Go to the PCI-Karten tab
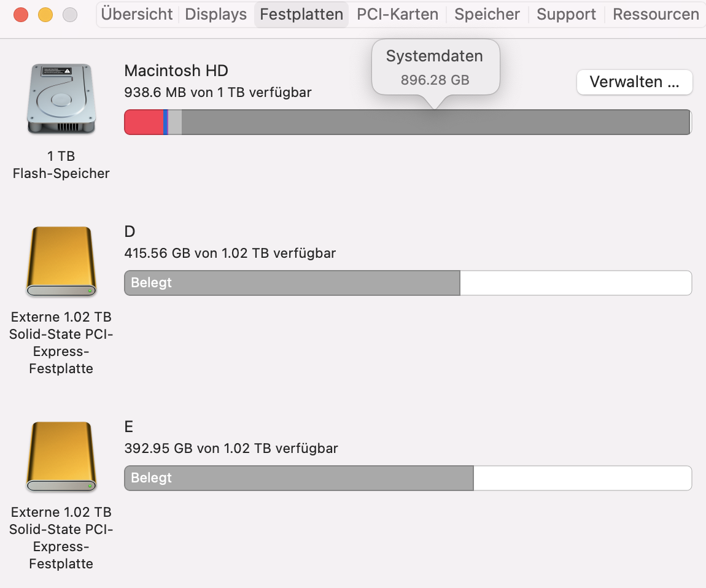This screenshot has width=706, height=588. click(x=398, y=14)
